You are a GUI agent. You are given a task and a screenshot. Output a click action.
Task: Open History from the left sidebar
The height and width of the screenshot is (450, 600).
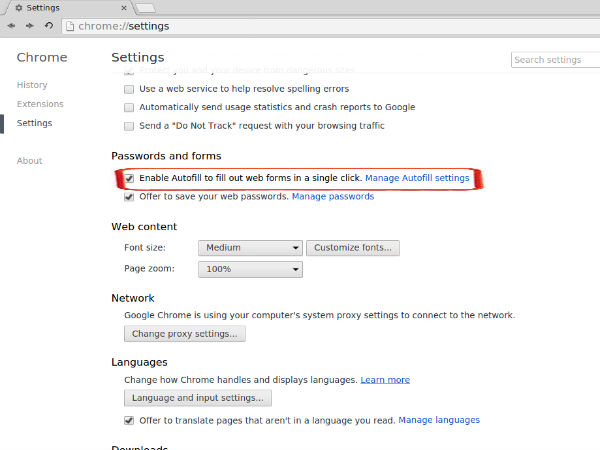pos(32,85)
